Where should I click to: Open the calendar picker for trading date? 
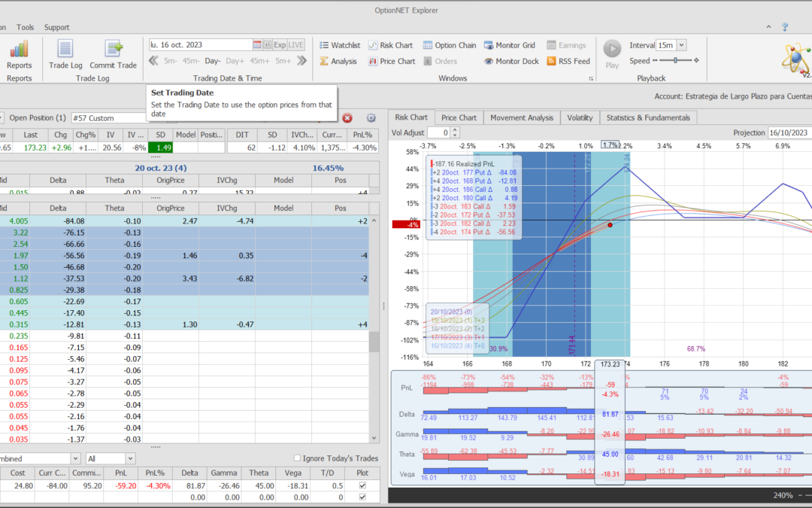coord(257,45)
